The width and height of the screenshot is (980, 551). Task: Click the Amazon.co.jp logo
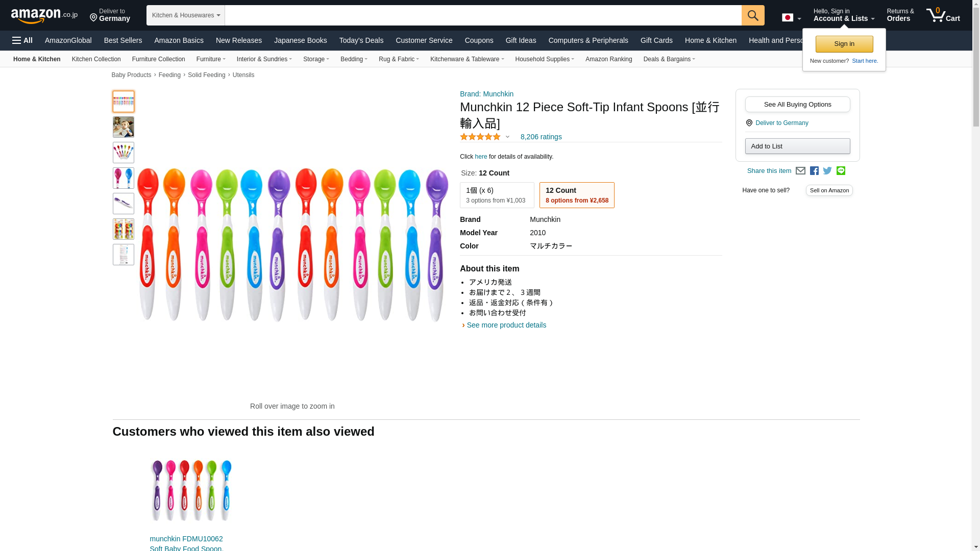44,15
